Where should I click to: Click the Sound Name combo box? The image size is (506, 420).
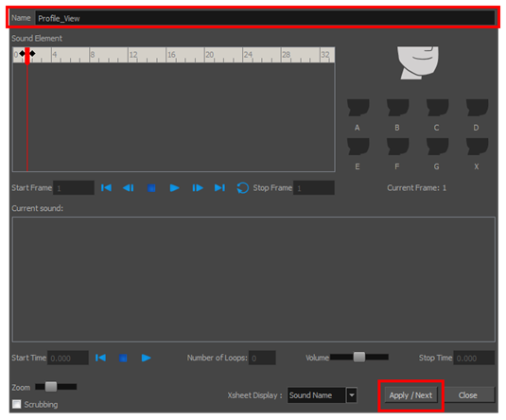click(x=316, y=395)
